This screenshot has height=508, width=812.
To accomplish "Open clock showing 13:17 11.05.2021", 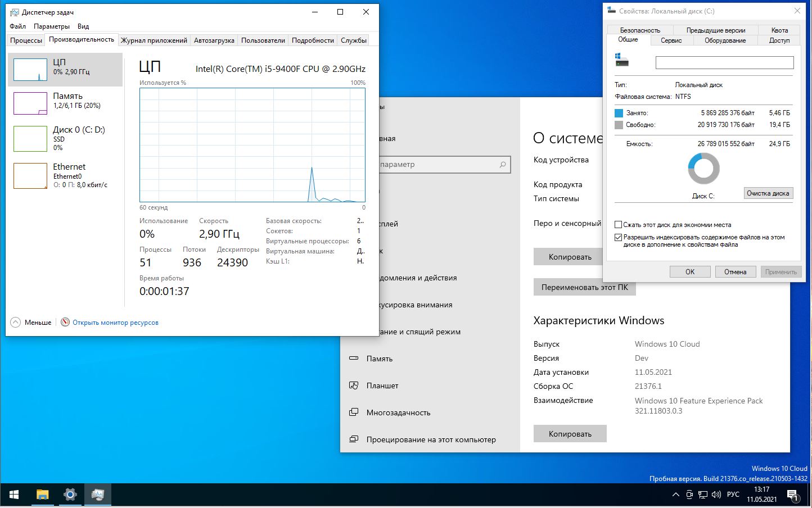I will 762,495.
